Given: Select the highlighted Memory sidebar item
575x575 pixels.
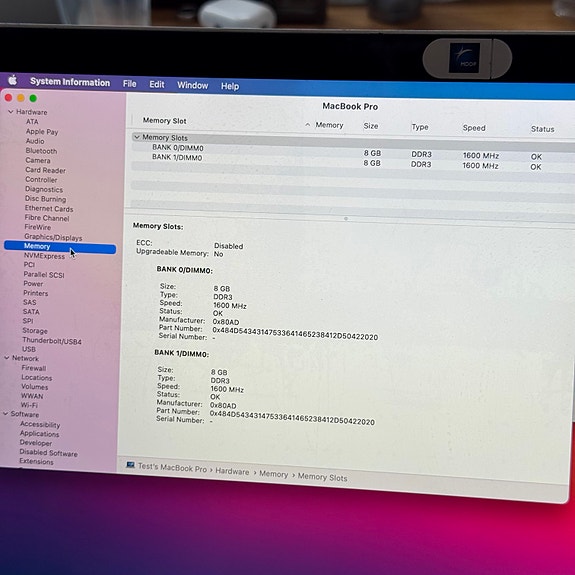Looking at the screenshot, I should pyautogui.click(x=60, y=247).
